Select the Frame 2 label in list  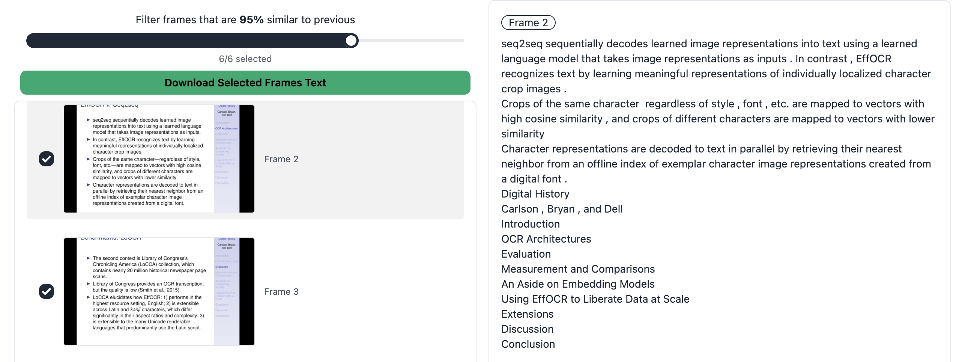click(x=281, y=159)
